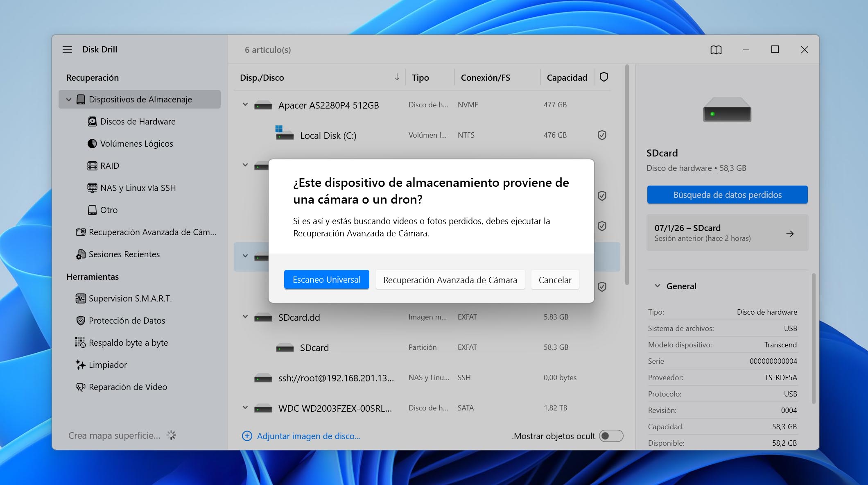This screenshot has width=868, height=485.
Task: Click the shield icon on Local Disk (C:) row
Action: (x=602, y=135)
